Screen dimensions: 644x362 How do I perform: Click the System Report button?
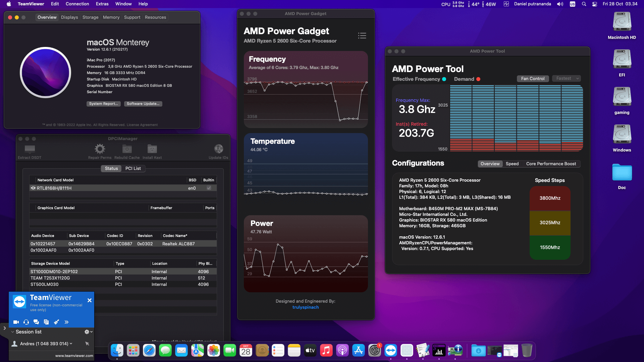[x=103, y=104]
